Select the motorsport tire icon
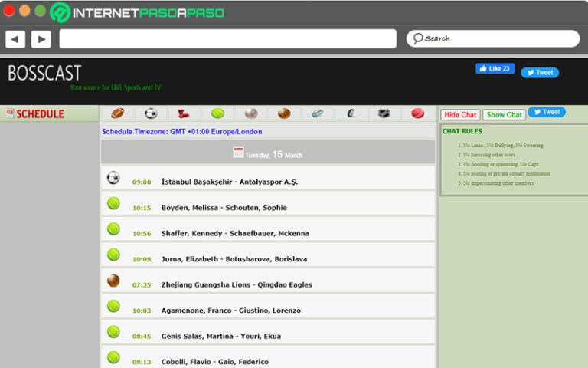Image resolution: width=588 pixels, height=368 pixels. point(351,113)
